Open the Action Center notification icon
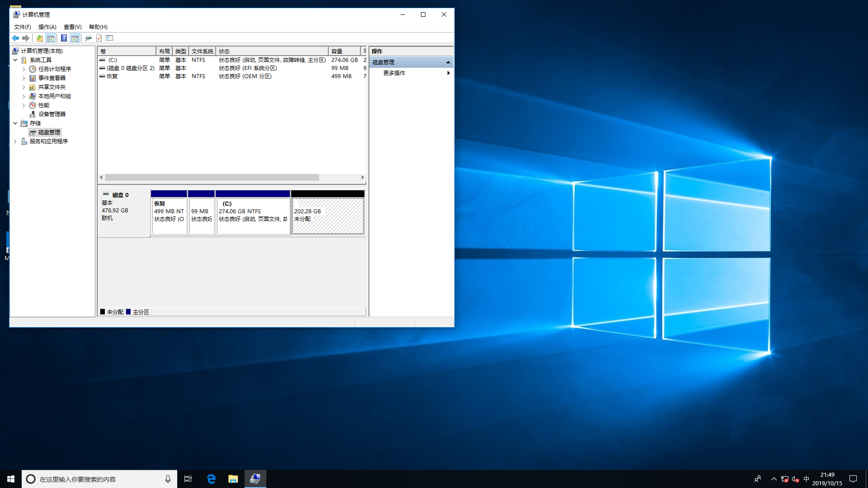This screenshot has height=488, width=868. pyautogui.click(x=853, y=479)
